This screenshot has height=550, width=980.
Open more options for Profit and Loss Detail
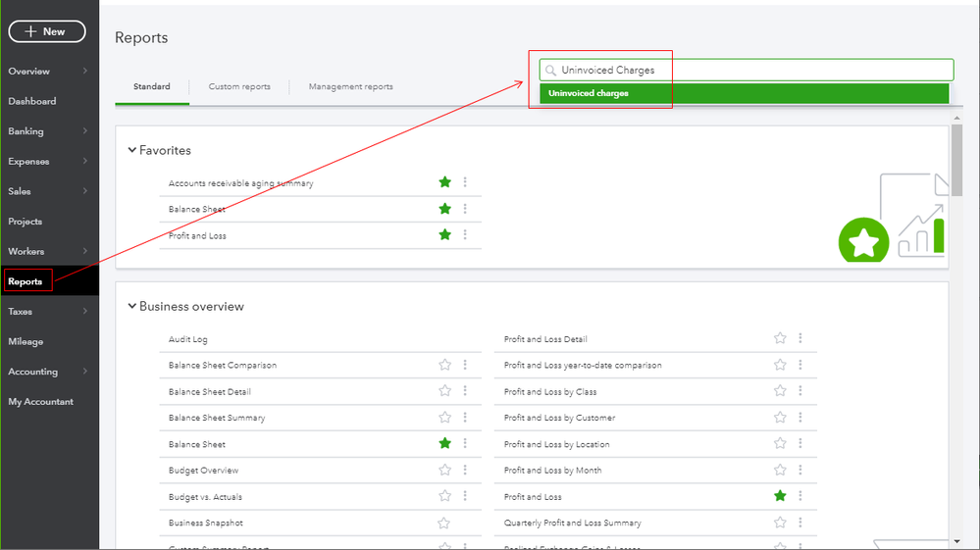click(800, 338)
